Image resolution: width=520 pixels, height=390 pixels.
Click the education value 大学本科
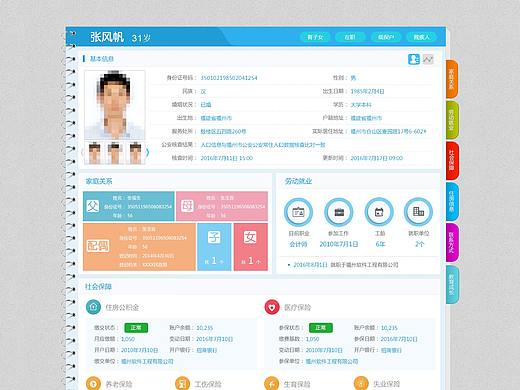(361, 105)
